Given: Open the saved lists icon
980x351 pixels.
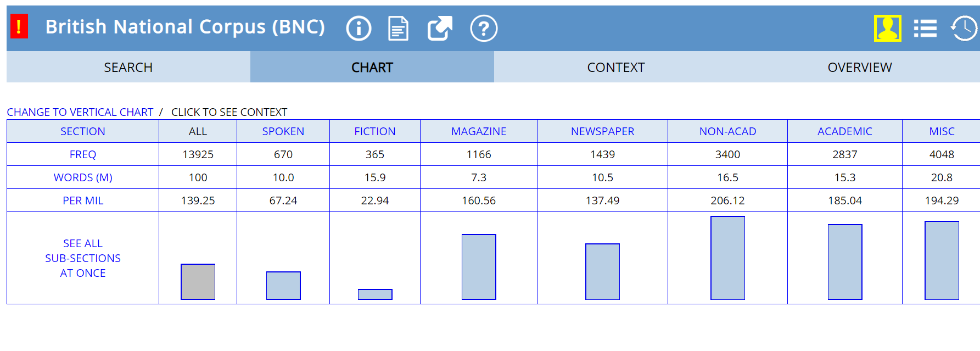Looking at the screenshot, I should [925, 28].
